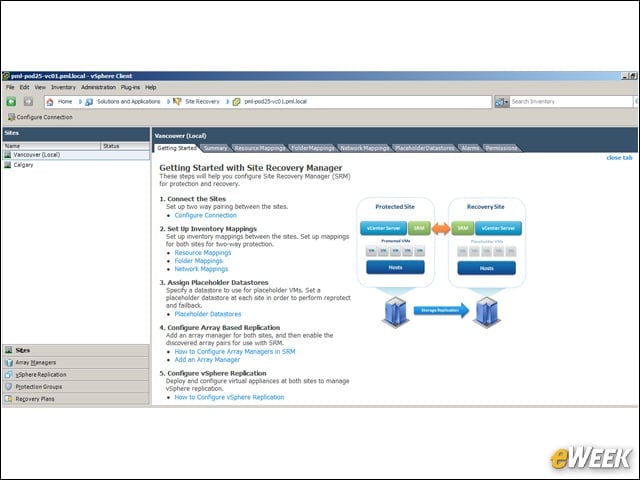640x480 pixels.
Task: Click the Add an Array Manager link
Action: coord(207,360)
